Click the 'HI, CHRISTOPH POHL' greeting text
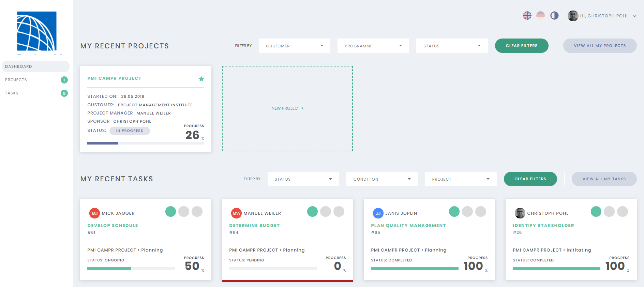Viewport: 644px width, 287px height. pos(604,16)
